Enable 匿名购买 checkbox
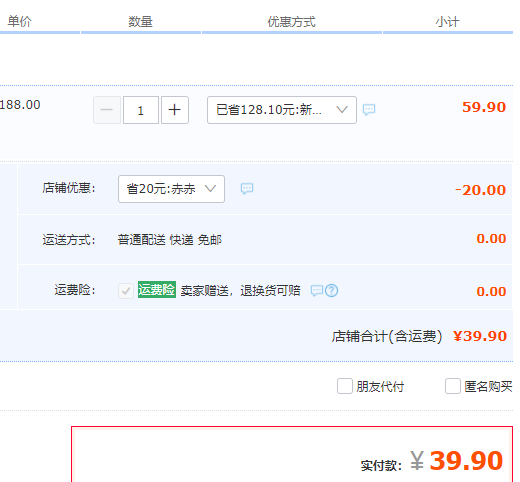The height and width of the screenshot is (482, 520). point(453,386)
